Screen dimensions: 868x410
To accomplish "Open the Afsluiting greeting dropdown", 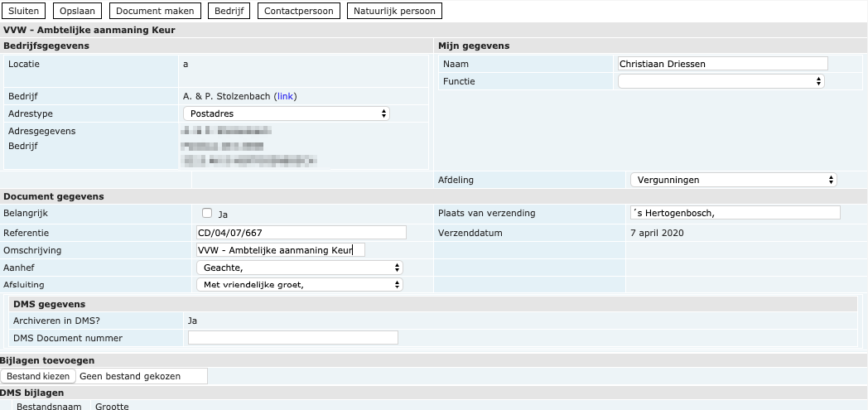I will click(x=299, y=285).
